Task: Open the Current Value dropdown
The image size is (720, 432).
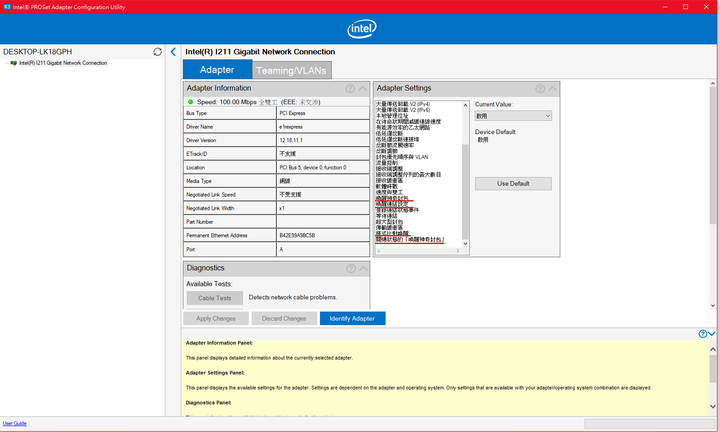Action: coord(513,116)
